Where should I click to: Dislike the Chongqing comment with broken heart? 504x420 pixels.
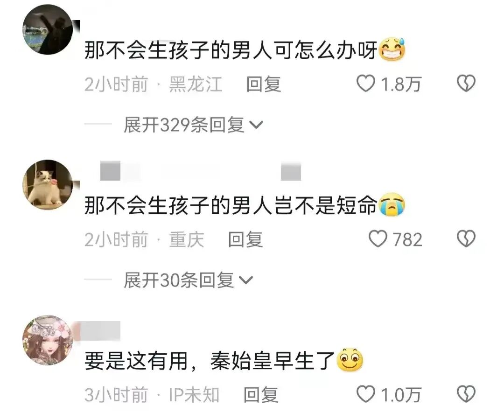466,239
